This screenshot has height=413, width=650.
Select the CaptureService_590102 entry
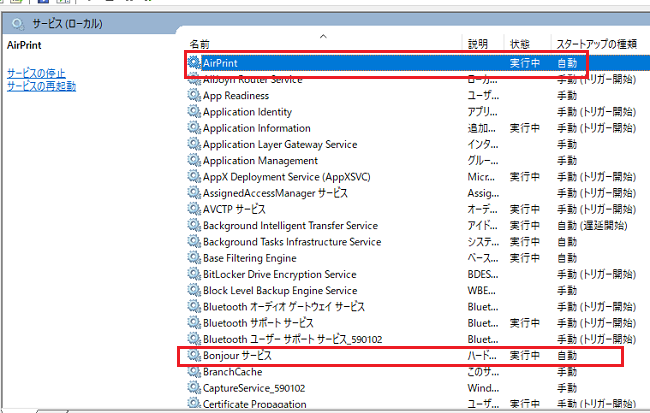coord(253,388)
